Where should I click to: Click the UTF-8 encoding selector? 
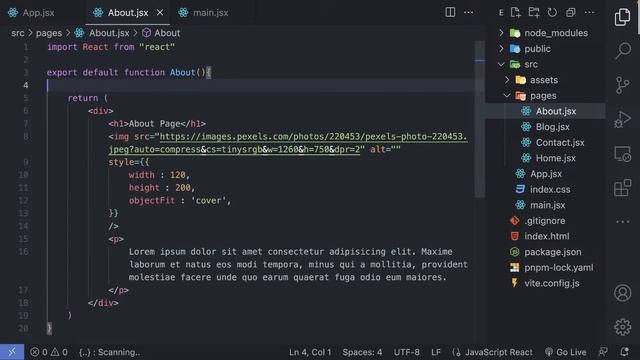pyautogui.click(x=407, y=352)
